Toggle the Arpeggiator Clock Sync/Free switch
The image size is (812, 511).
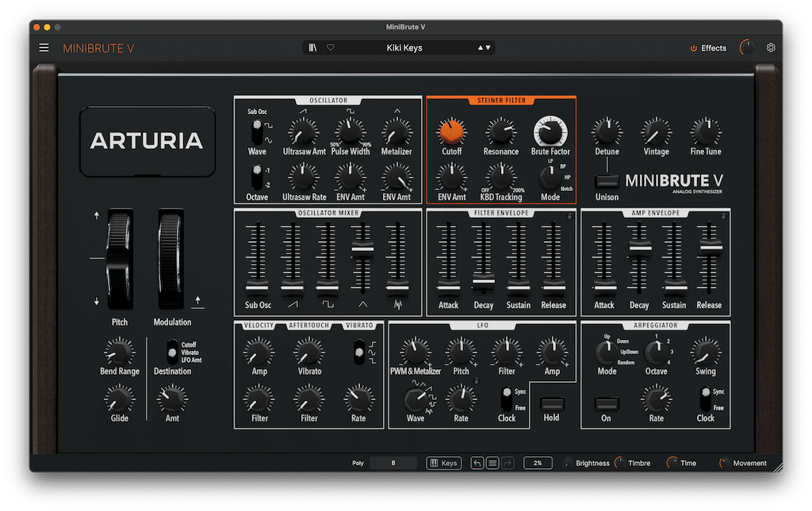(705, 399)
